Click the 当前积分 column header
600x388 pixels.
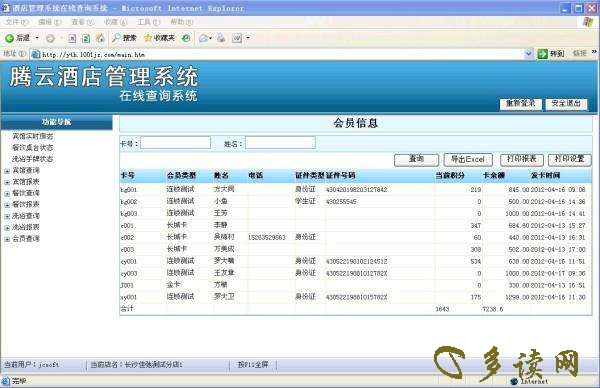coord(450,176)
